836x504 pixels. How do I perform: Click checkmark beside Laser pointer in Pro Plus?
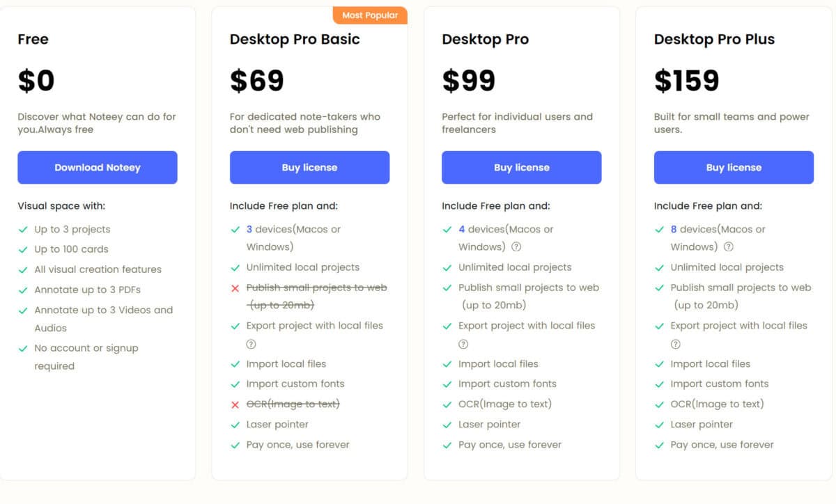pyautogui.click(x=659, y=425)
